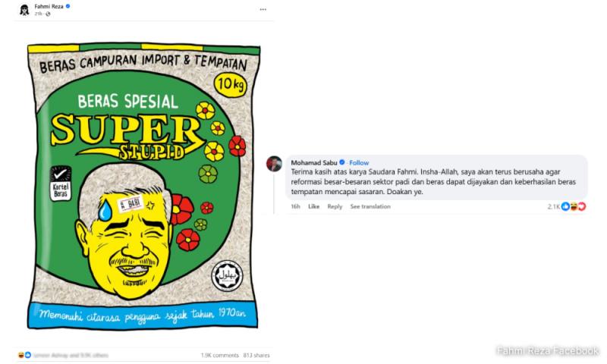The width and height of the screenshot is (607, 364).
Task: Click the haha reaction icon under the post
Action: [21, 355]
